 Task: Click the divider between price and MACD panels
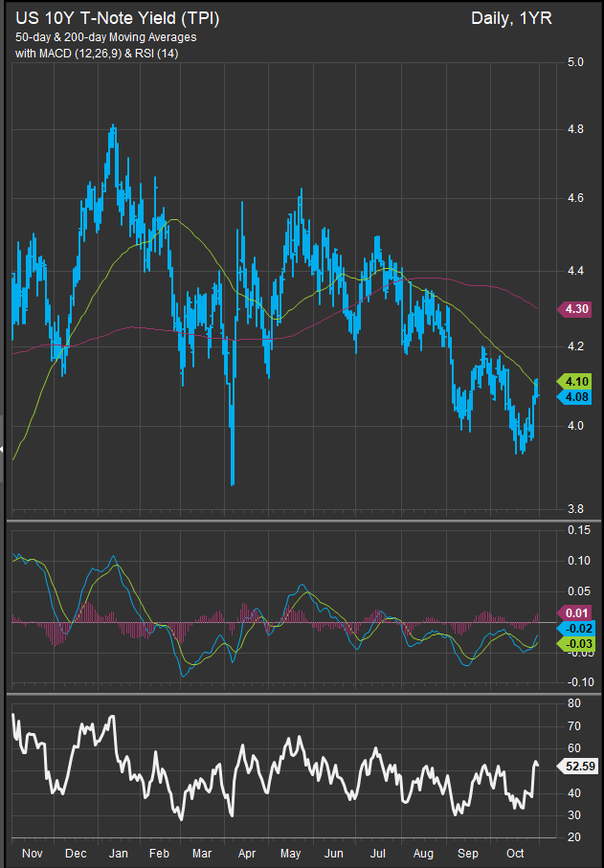[302, 521]
